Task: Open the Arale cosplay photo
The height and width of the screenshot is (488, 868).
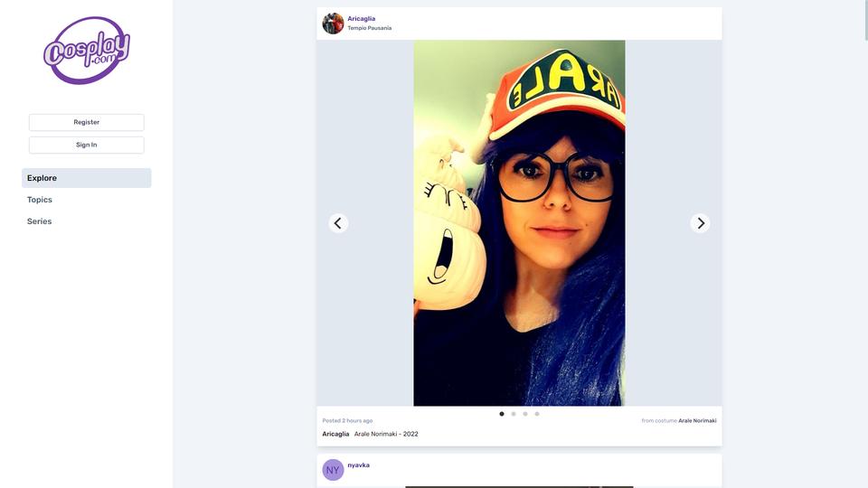Action: [x=519, y=223]
